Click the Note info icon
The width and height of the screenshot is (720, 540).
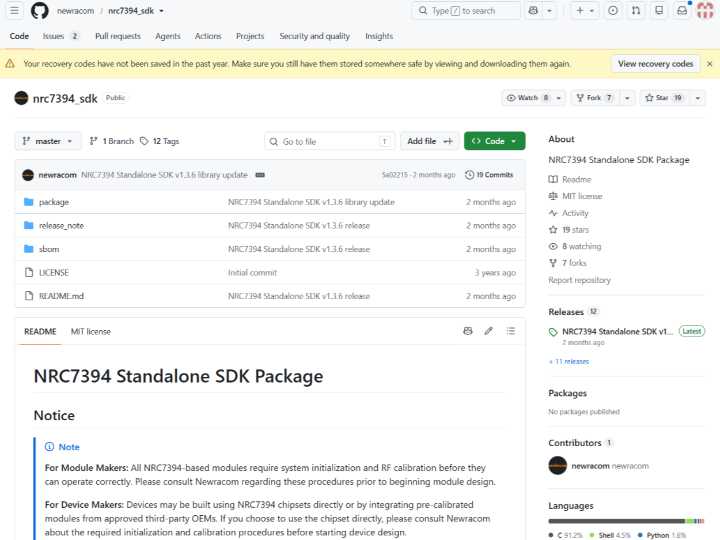(49, 447)
